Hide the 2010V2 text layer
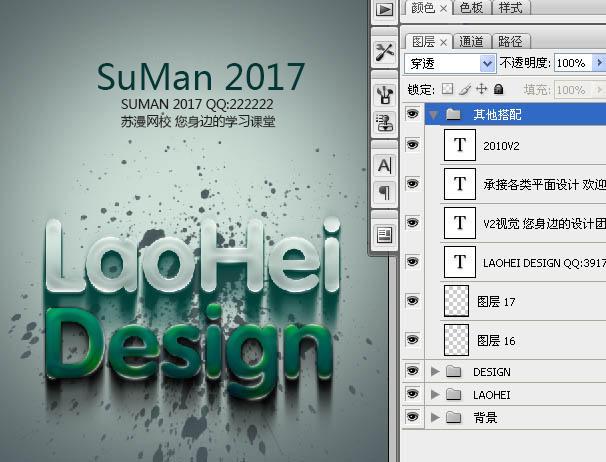Screen dimensions: 606x462 (412, 146)
